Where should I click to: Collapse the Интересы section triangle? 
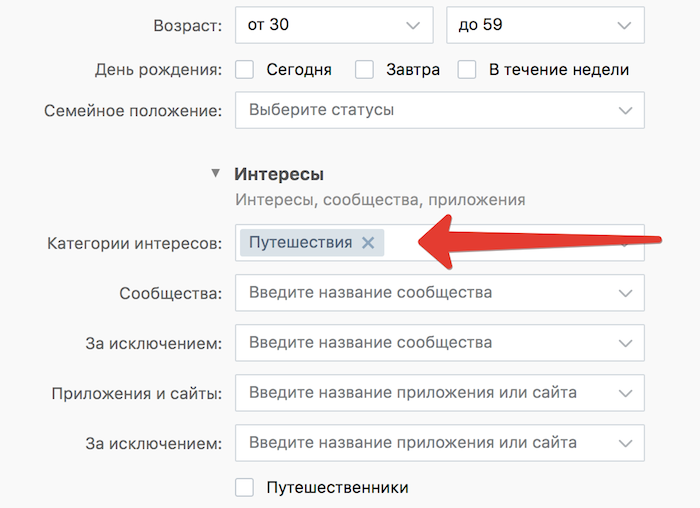215,174
